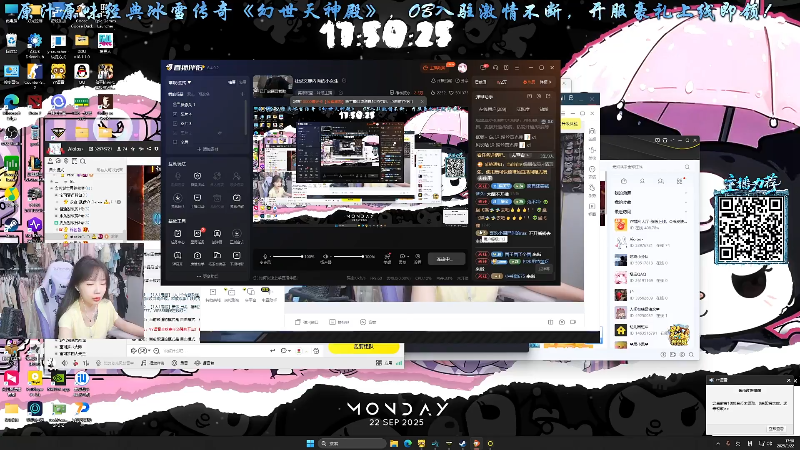Toggle the checkbox of the last source row
This screenshot has width=800, height=450.
175,142
